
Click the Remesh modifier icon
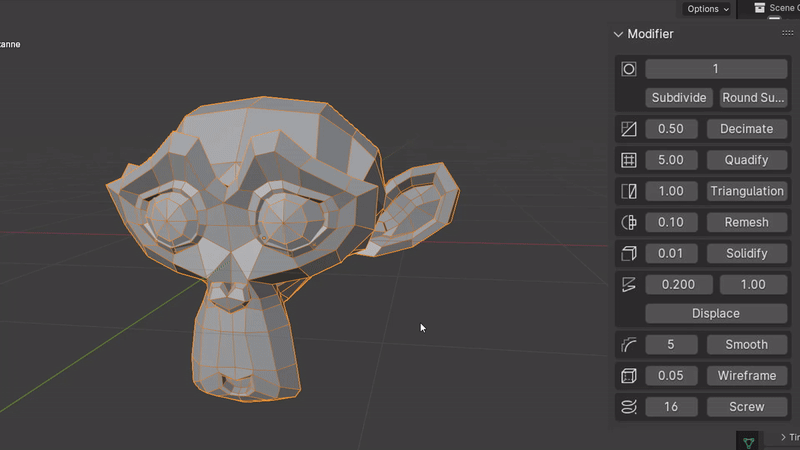(x=629, y=222)
